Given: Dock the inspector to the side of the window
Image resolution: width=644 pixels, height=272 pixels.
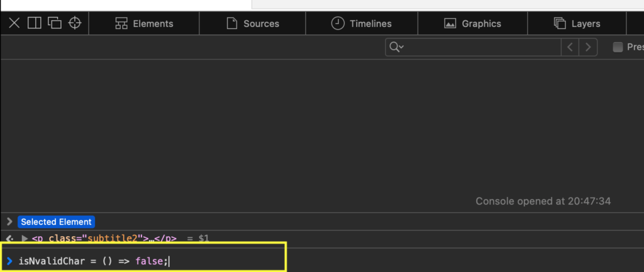Looking at the screenshot, I should coord(34,23).
